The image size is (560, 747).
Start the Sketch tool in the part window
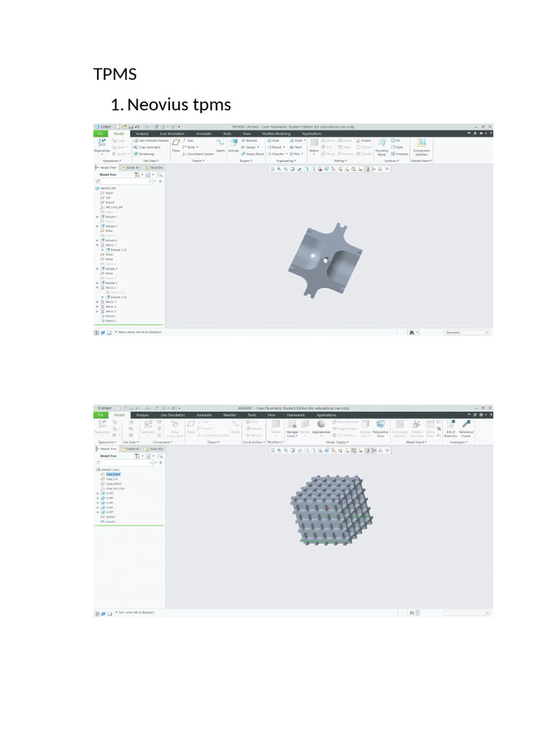(220, 145)
